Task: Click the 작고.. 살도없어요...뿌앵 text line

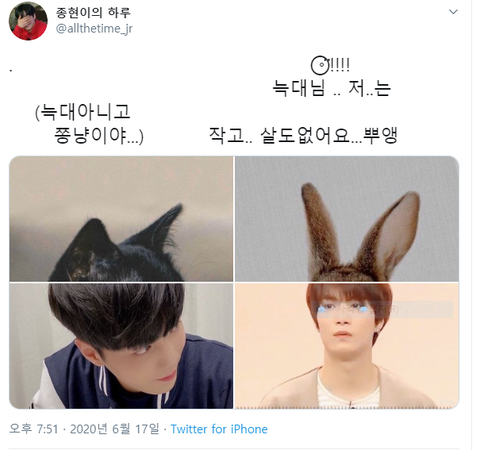Action: click(303, 136)
